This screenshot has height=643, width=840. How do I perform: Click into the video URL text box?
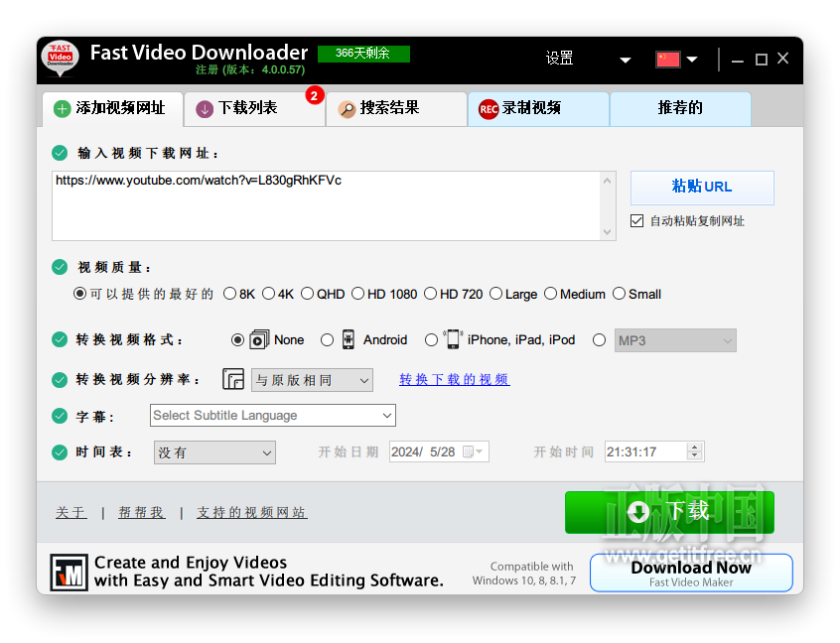(x=327, y=205)
